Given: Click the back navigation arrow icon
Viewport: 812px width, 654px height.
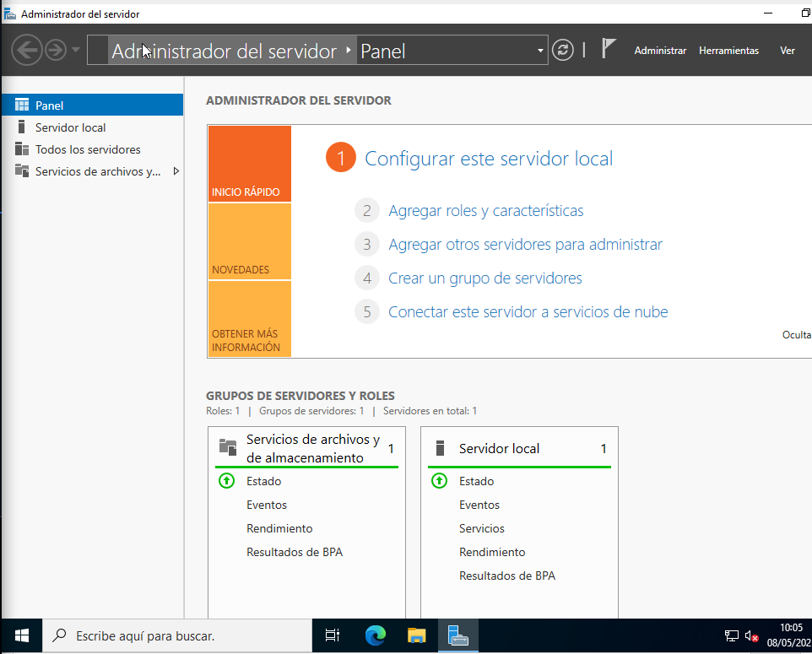Looking at the screenshot, I should point(27,51).
